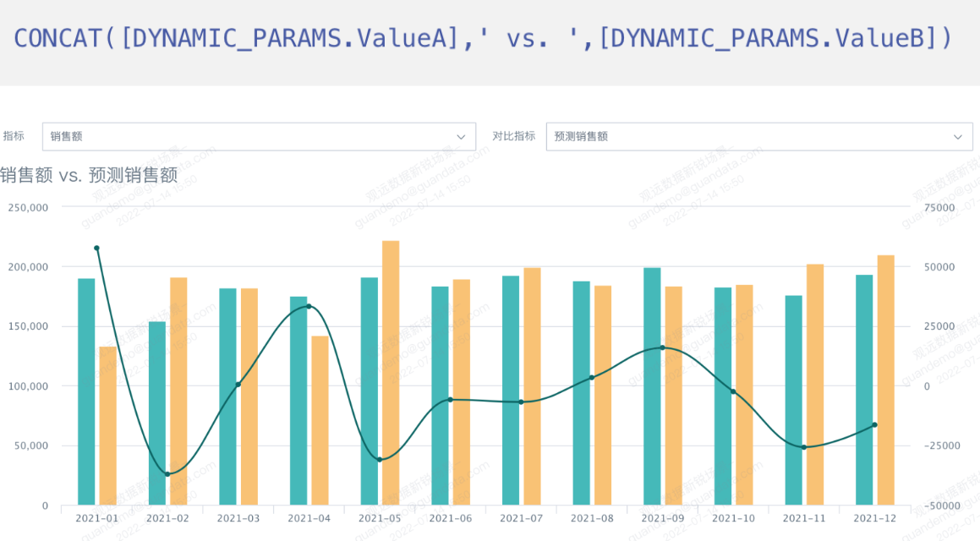Select the line data point at 2021-11

(804, 447)
